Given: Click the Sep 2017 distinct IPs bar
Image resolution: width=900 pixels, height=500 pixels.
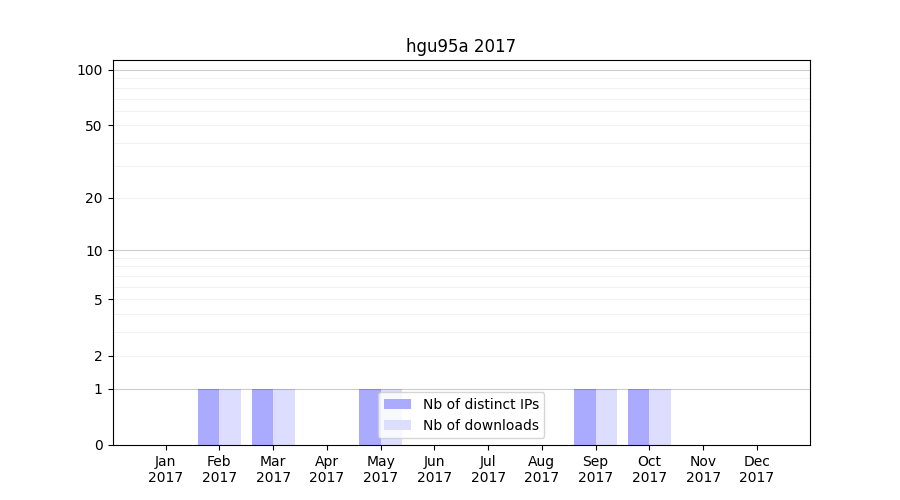Looking at the screenshot, I should (585, 417).
